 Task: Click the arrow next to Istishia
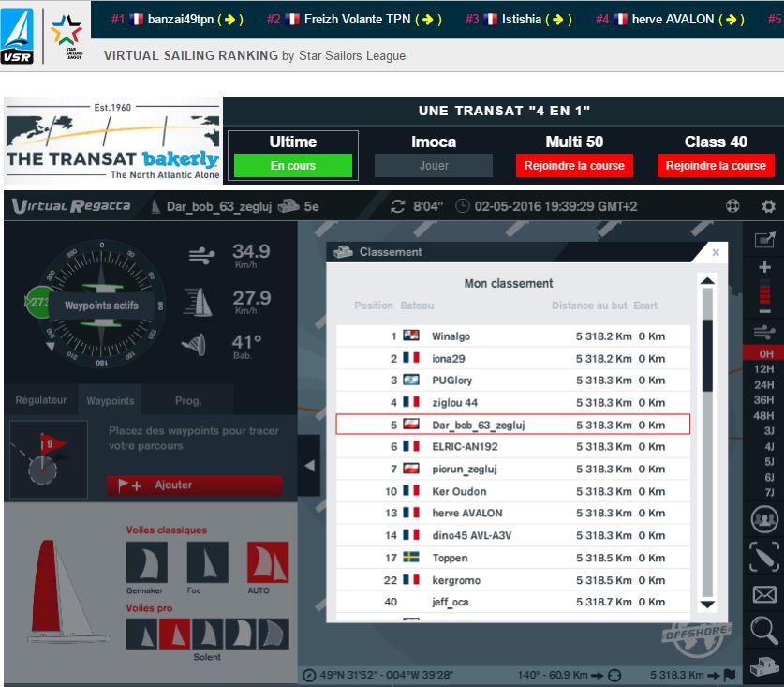coord(558,20)
